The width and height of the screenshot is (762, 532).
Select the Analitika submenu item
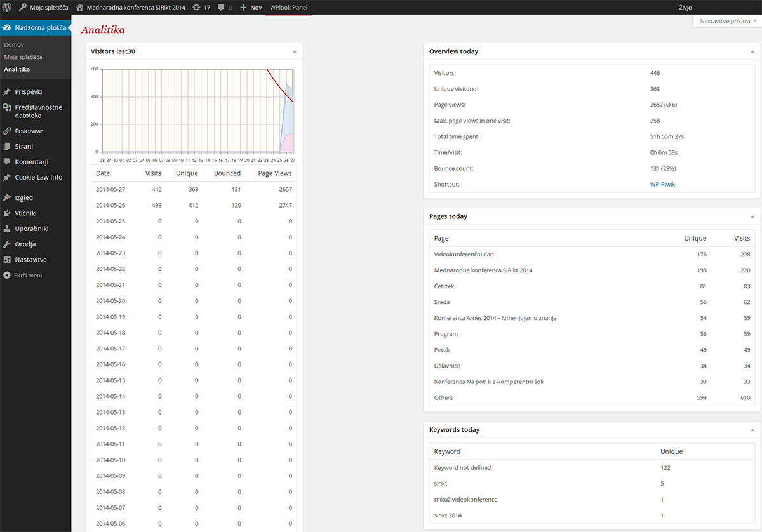pos(17,69)
